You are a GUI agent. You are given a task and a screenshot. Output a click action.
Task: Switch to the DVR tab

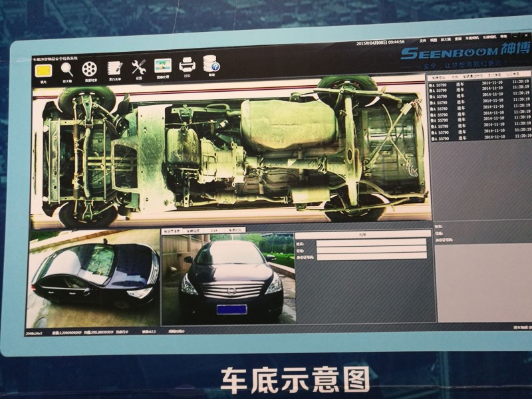(x=214, y=230)
